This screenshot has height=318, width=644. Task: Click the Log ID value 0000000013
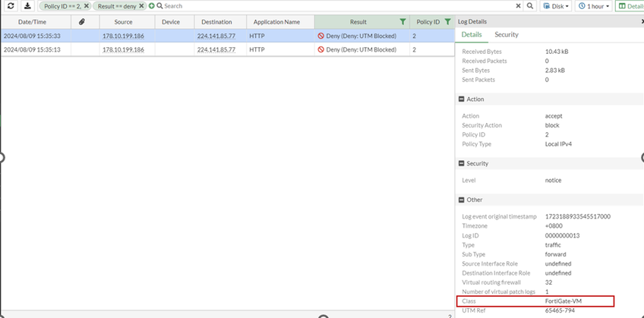pyautogui.click(x=562, y=235)
